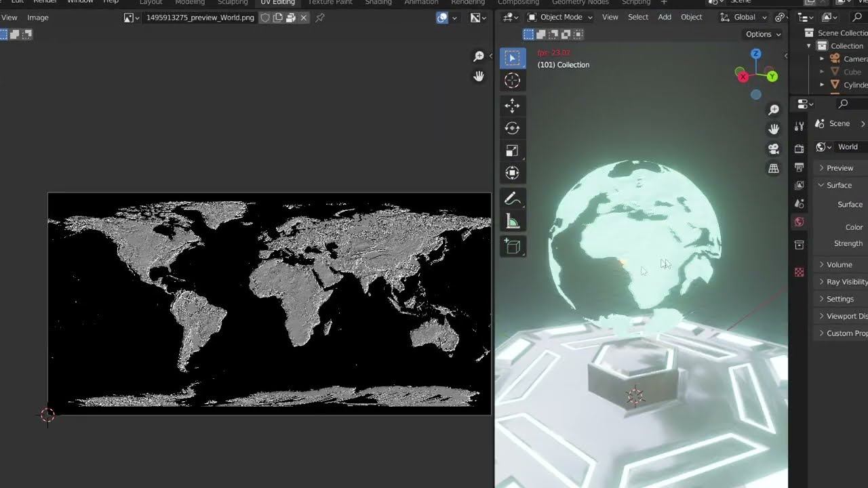This screenshot has height=488, width=868.
Task: Enable set selection mode in image editor
Action: 3,34
